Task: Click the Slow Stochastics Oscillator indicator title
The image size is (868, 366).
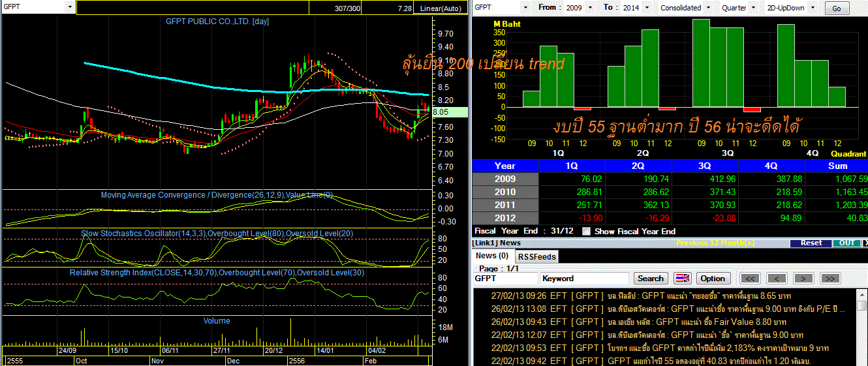Action: click(x=216, y=233)
